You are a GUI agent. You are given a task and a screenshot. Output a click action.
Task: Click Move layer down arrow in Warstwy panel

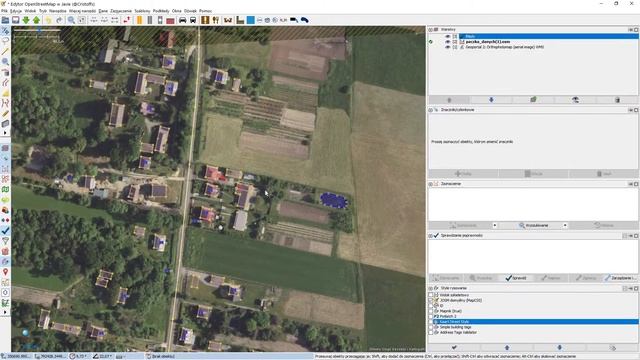pyautogui.click(x=491, y=100)
